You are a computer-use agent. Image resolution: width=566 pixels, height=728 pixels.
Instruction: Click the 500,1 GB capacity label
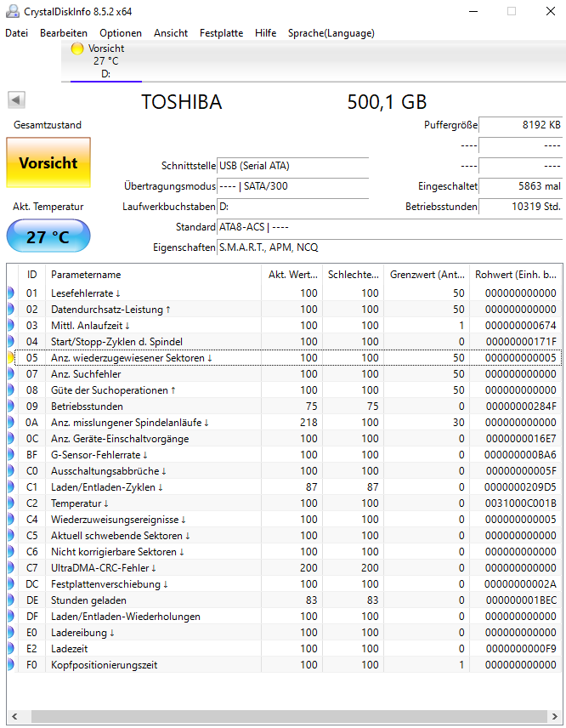click(387, 102)
